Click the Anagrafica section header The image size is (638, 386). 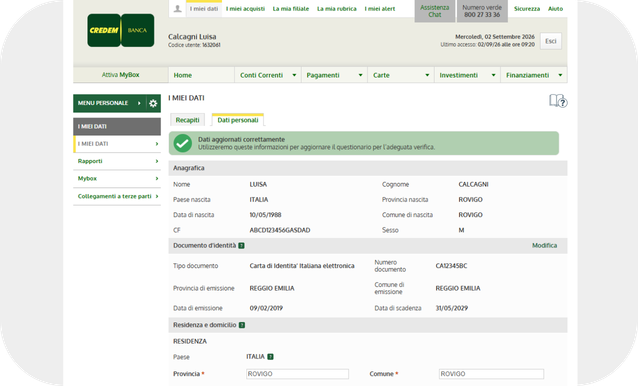368,168
